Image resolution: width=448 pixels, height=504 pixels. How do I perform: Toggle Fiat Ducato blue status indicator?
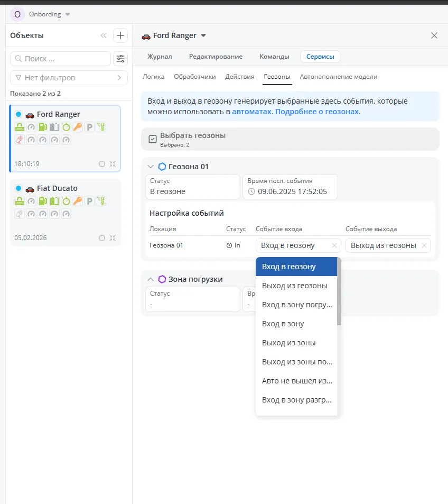point(18,188)
